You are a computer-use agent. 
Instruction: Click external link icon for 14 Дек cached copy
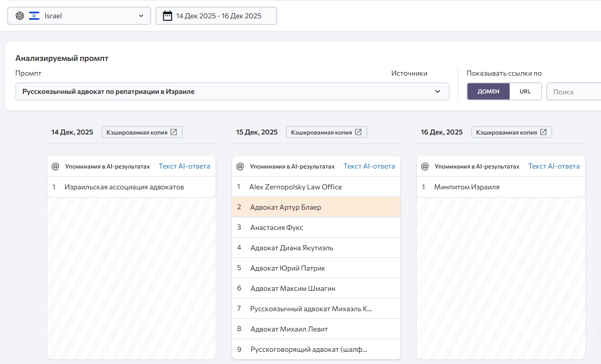(174, 132)
